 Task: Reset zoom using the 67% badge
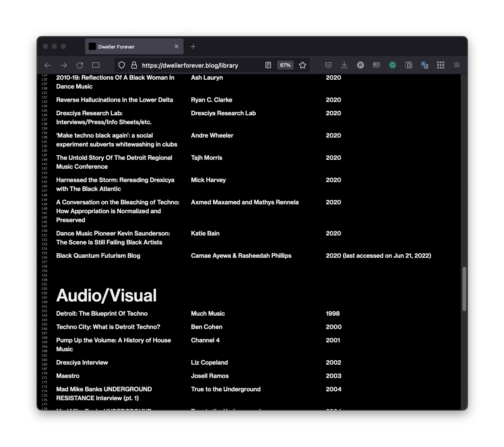tap(285, 65)
